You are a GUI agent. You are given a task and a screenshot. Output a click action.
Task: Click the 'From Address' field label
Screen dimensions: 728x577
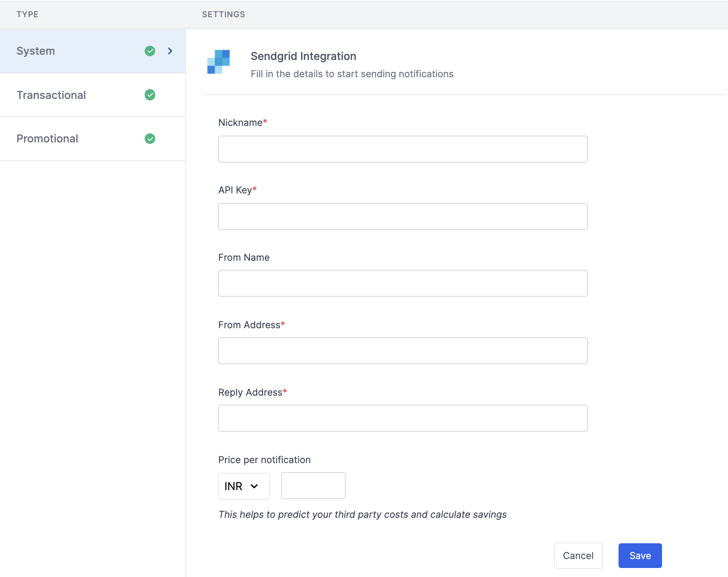click(252, 325)
